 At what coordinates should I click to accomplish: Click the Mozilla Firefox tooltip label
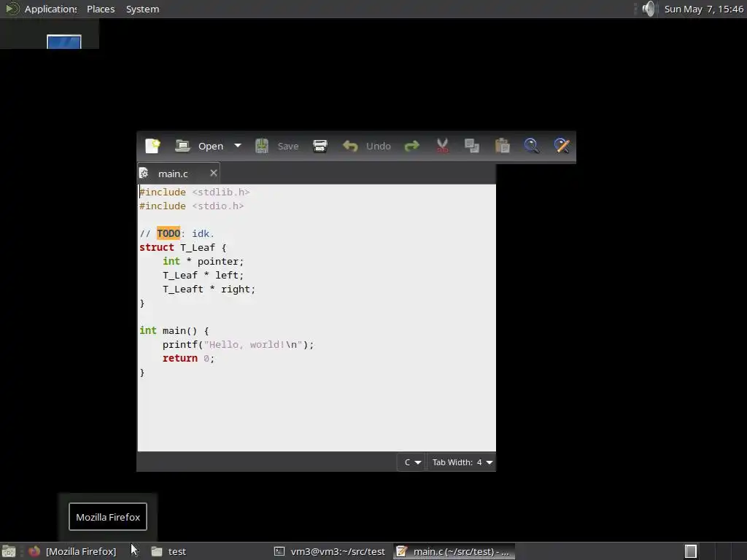108,517
